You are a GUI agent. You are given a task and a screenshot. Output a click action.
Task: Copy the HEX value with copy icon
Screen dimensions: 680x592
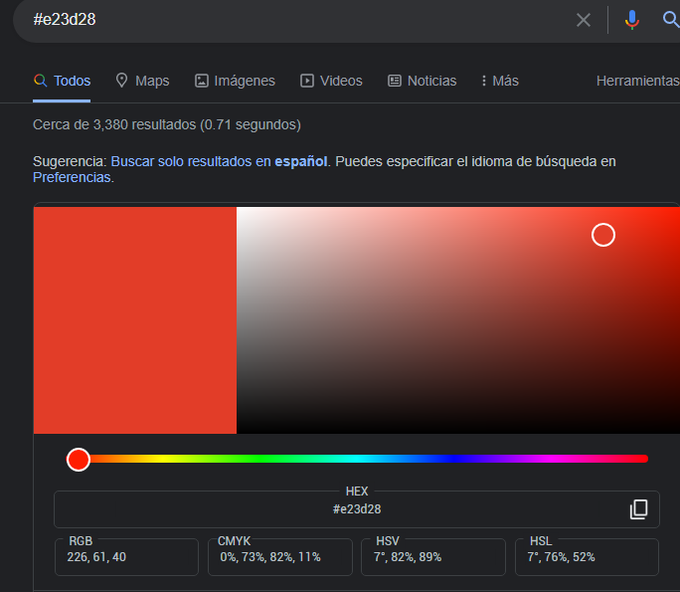638,509
